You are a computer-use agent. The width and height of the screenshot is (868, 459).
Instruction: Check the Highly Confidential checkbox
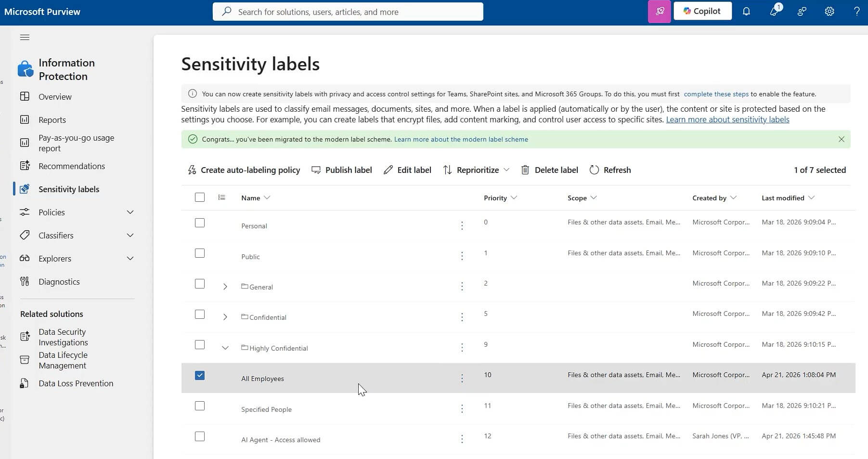pos(200,345)
